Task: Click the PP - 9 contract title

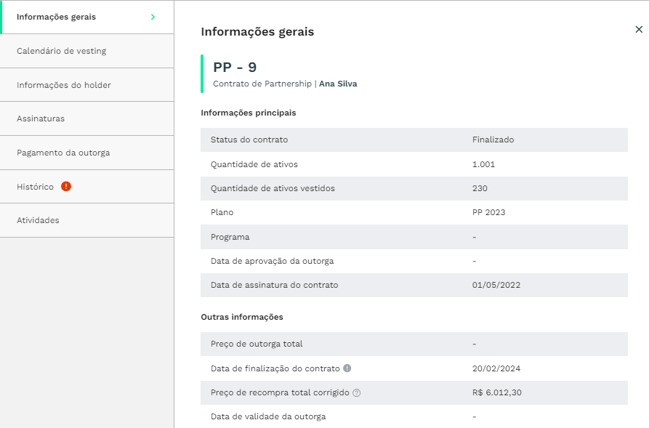Action: coord(235,67)
